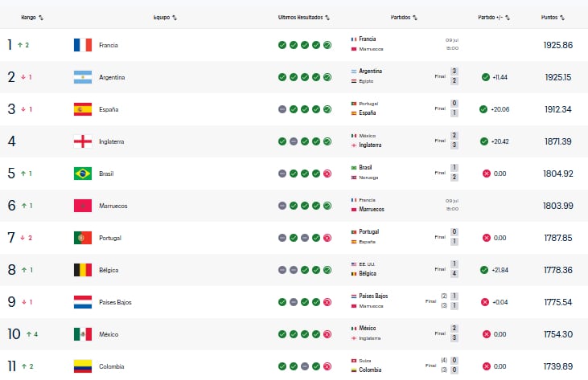Sort table by Rango column arrow icon
Screen dimensions: 588x380
(41, 18)
